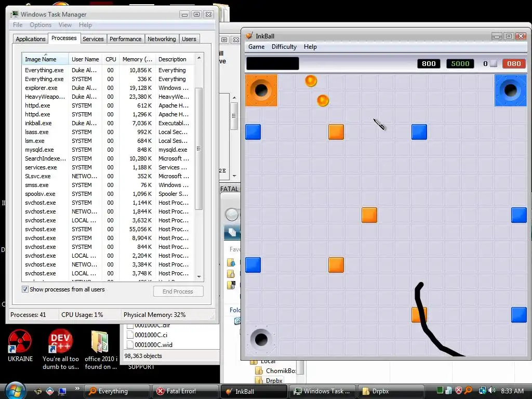Click the orange hole in InkBall
The height and width of the screenshot is (399, 532).
pyautogui.click(x=261, y=90)
